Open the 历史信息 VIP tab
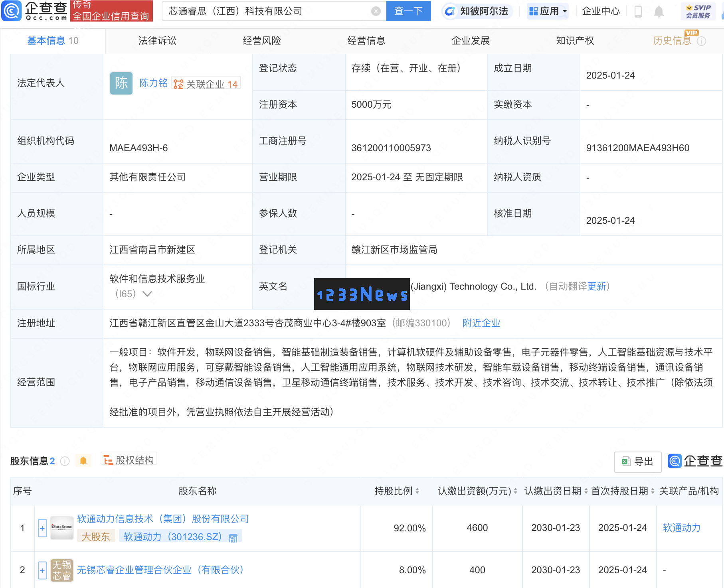 [x=672, y=41]
